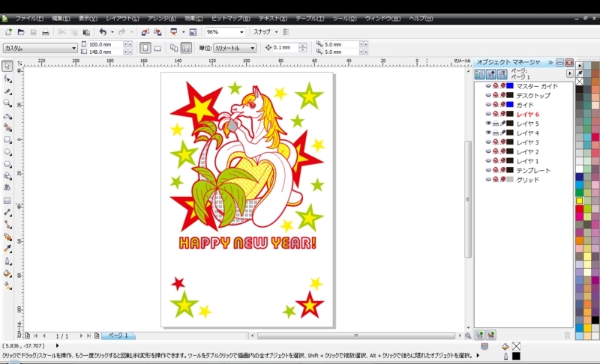Toggle visibility eye of レイヤ 3
Image resolution: width=600 pixels, height=364 pixels.
(x=488, y=142)
